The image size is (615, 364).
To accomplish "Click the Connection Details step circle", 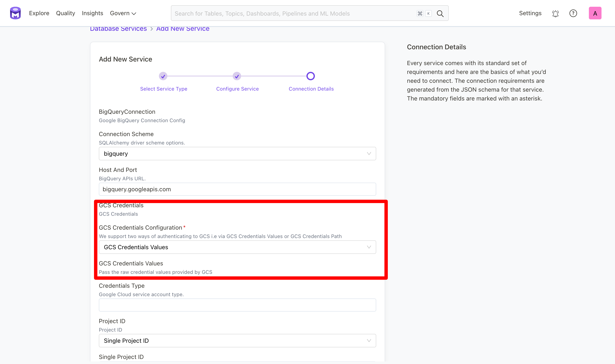I will (x=310, y=76).
